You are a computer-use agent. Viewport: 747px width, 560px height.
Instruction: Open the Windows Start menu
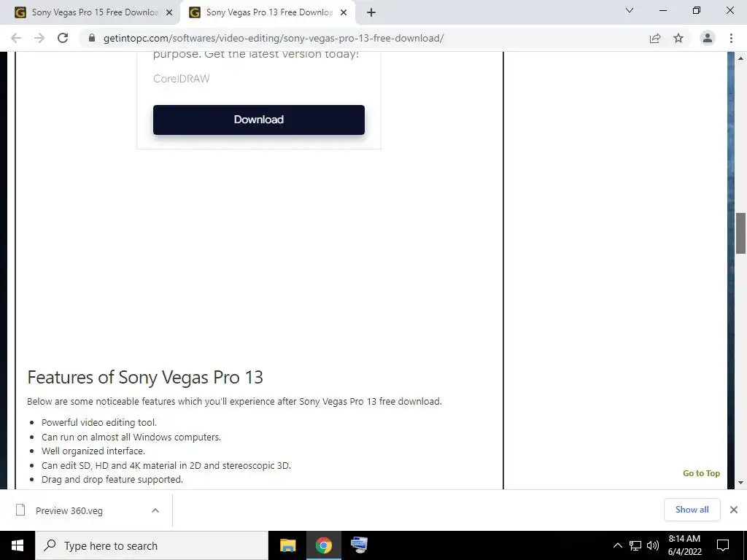point(18,545)
